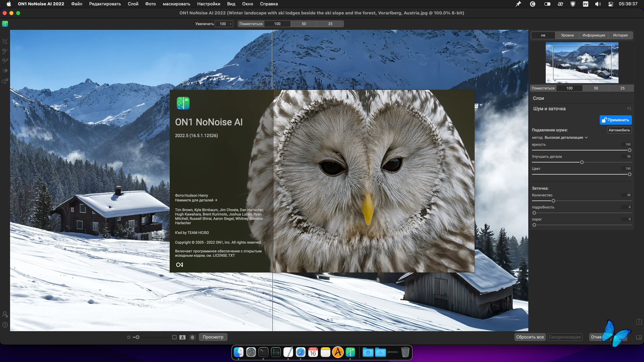Toggle the A mask view icon

(x=182, y=337)
